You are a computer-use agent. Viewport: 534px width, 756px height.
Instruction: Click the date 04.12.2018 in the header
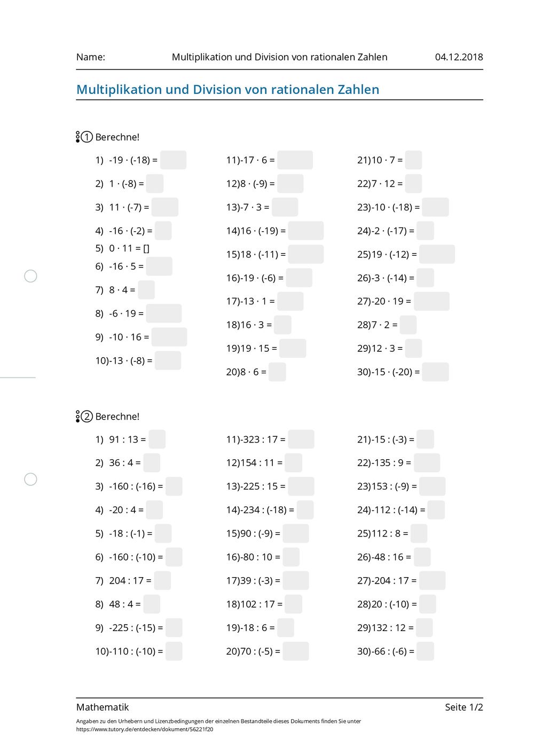[459, 57]
